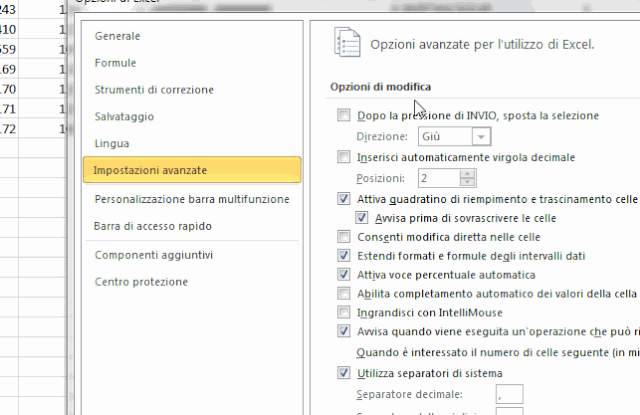Select Strumenti di correzione category

[x=154, y=90]
